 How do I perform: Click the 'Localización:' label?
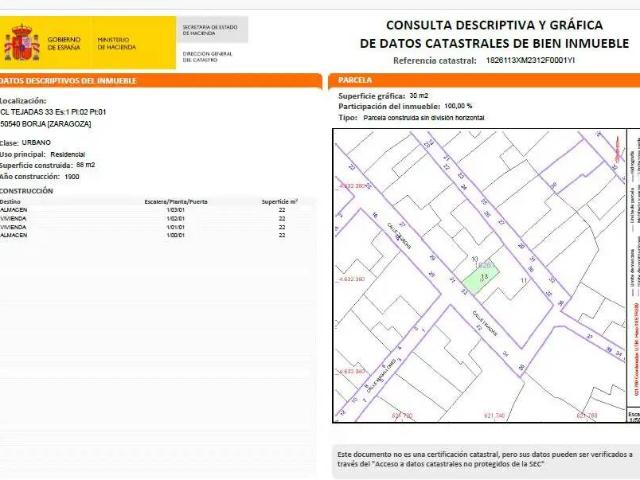pyautogui.click(x=23, y=100)
